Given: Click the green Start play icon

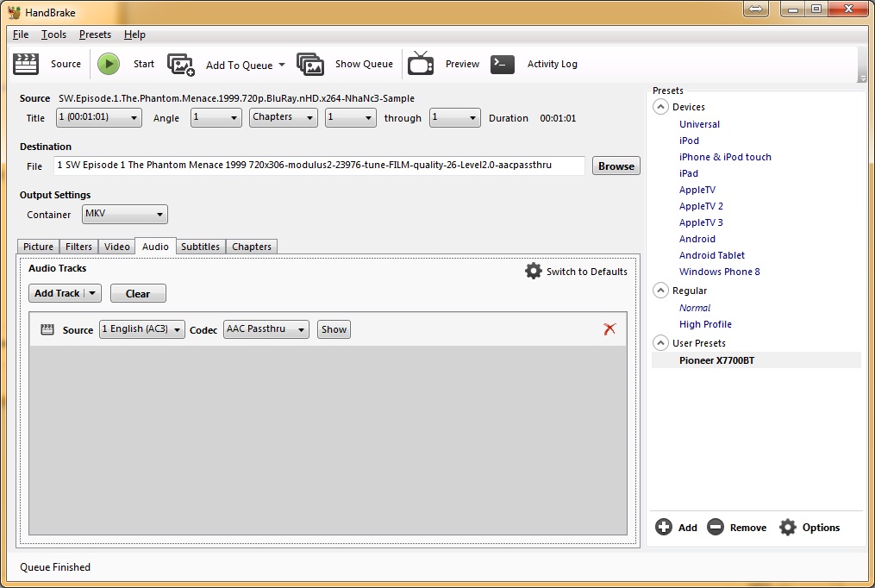Looking at the screenshot, I should click(109, 64).
